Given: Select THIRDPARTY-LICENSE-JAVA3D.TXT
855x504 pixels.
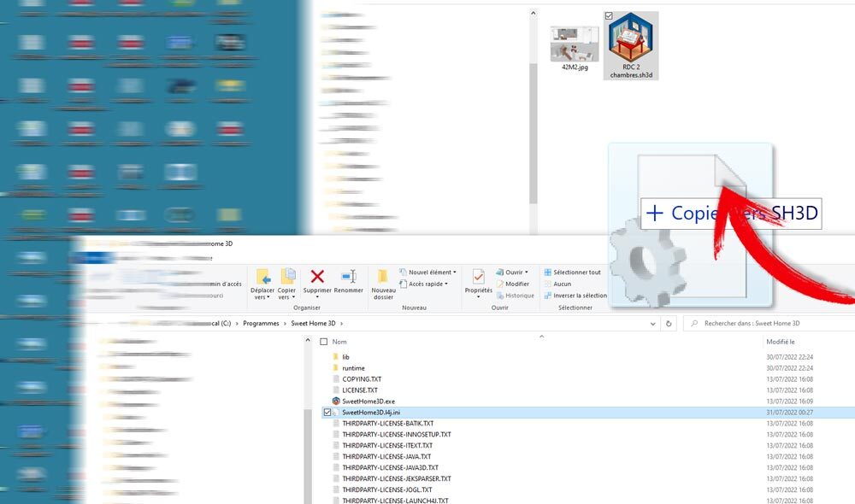Looking at the screenshot, I should coord(390,467).
